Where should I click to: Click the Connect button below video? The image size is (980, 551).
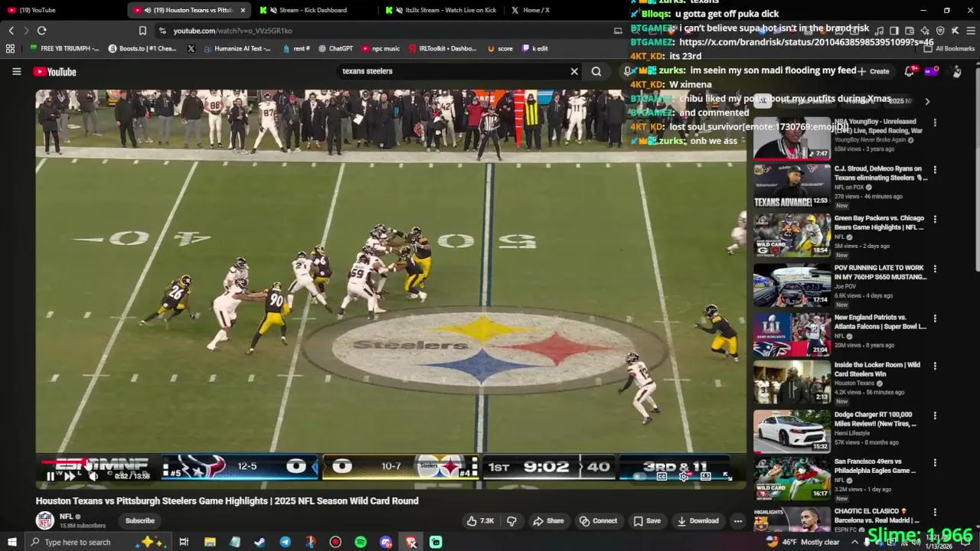(x=598, y=521)
